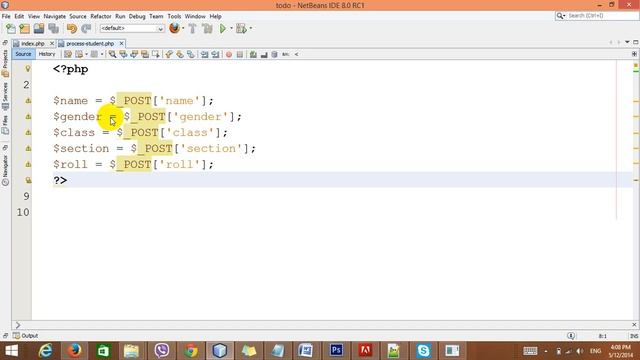640x360 pixels.
Task: Go to Previous Bookmark icon
Action: pyautogui.click(x=169, y=54)
